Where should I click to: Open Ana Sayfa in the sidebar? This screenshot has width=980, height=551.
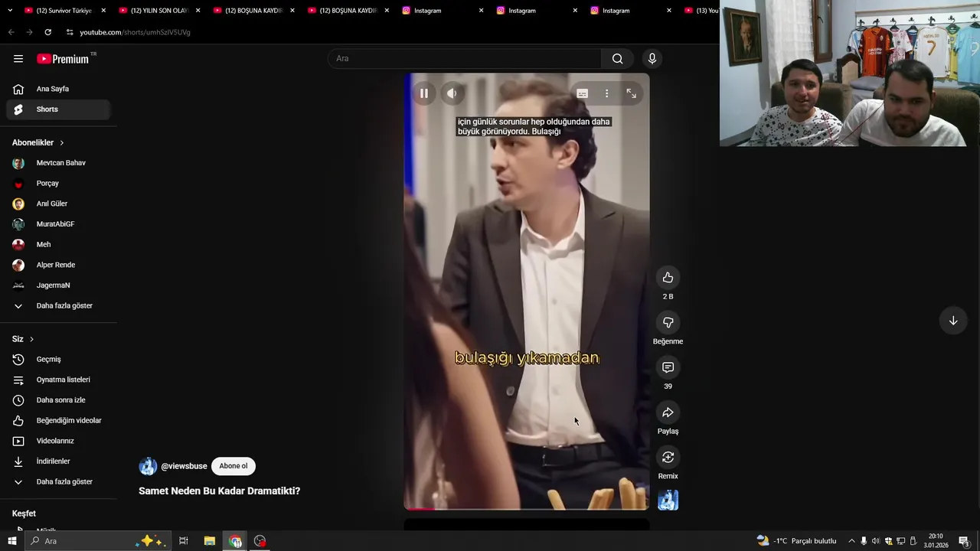(x=58, y=89)
